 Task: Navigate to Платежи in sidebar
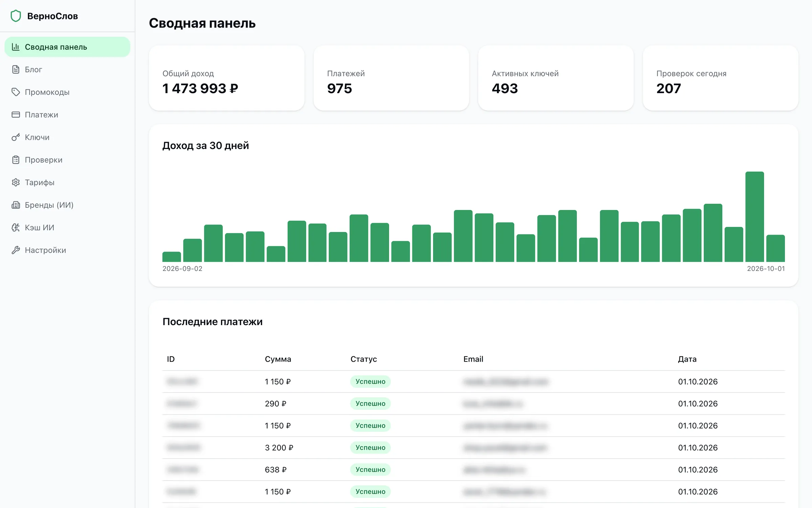[x=67, y=114]
